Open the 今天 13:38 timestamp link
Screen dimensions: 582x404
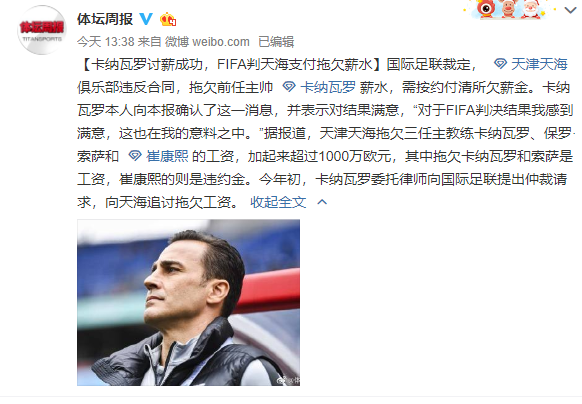[106, 42]
